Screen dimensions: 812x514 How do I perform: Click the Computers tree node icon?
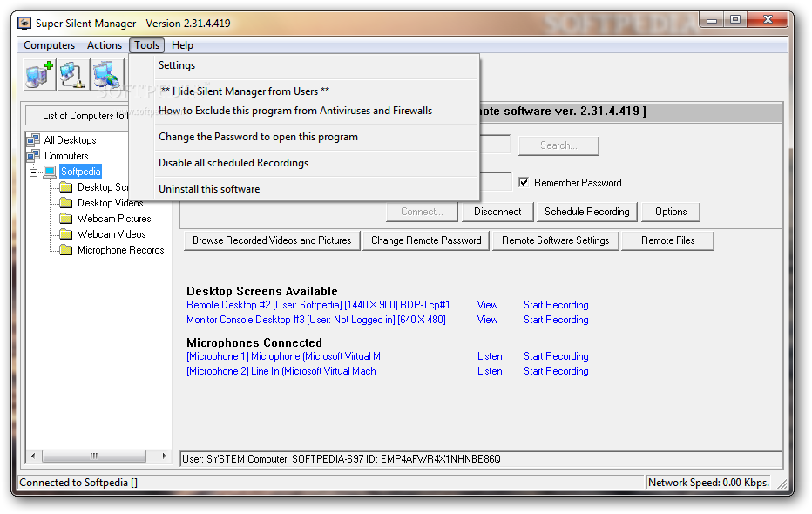pos(33,155)
